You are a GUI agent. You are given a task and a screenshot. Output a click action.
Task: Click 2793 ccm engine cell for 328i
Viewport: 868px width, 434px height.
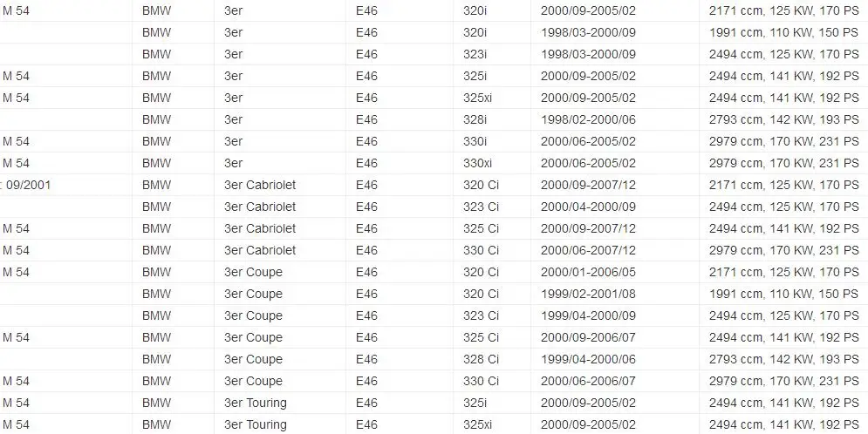tap(783, 119)
